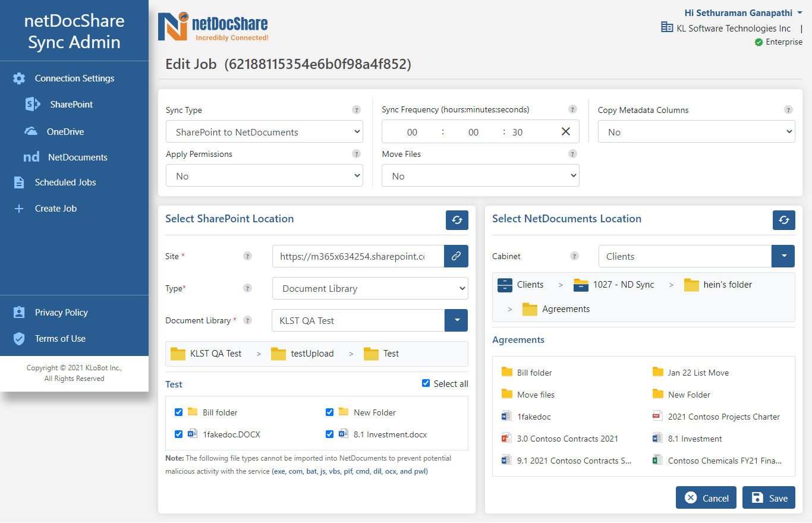
Task: Click the 1027 - ND Sync breadcrumb icon
Action: [581, 285]
